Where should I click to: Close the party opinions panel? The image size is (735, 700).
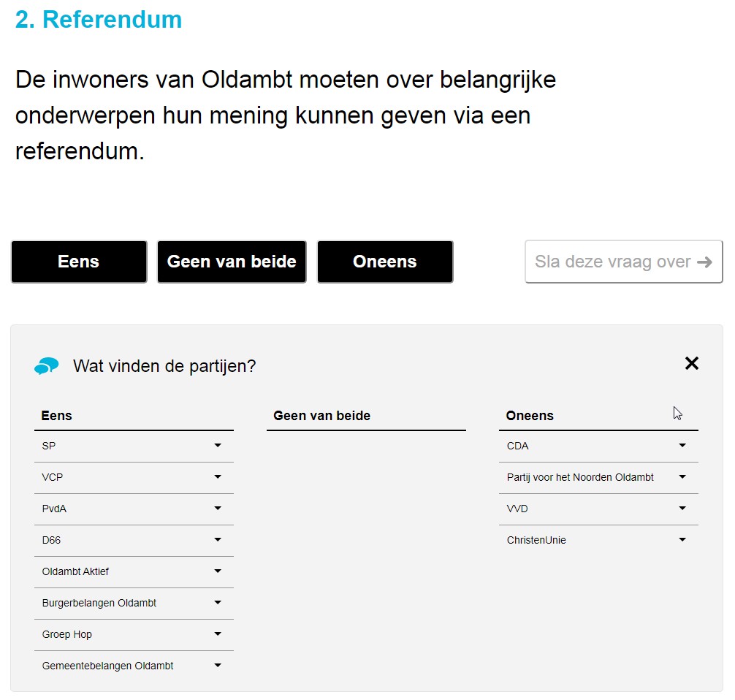tap(691, 363)
